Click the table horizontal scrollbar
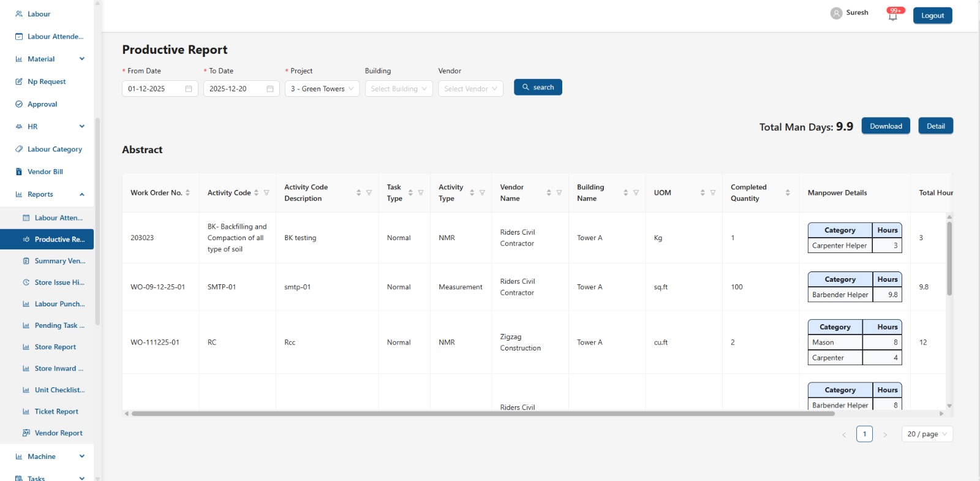980x481 pixels. (x=483, y=414)
